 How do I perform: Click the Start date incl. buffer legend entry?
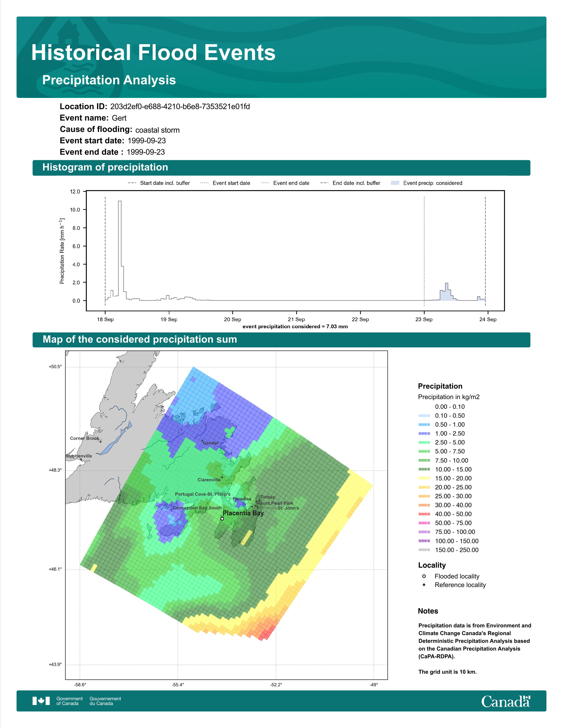159,183
